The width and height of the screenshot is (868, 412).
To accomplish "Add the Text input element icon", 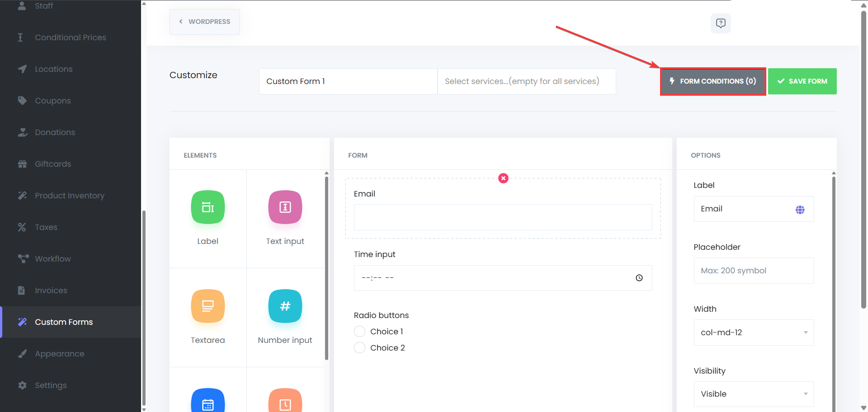I will pos(285,207).
